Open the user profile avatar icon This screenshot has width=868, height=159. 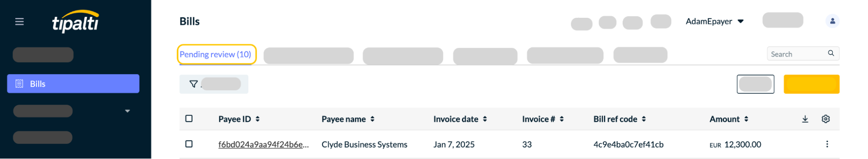click(832, 21)
